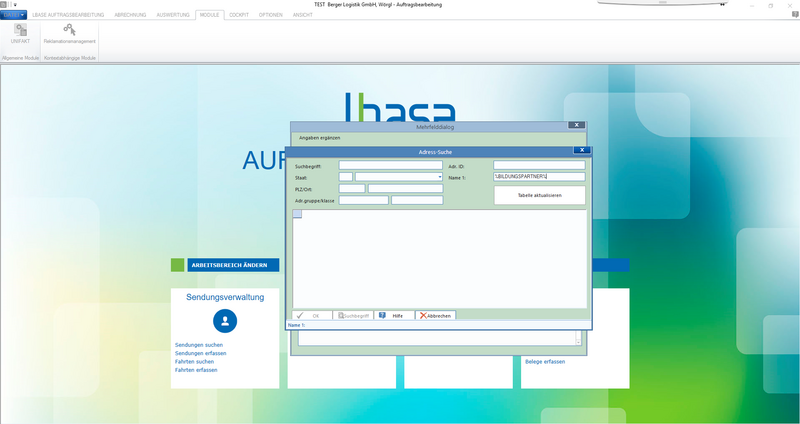Open Fahrten erfassen link
Screen dimensions: 800x424
[x=196, y=370]
